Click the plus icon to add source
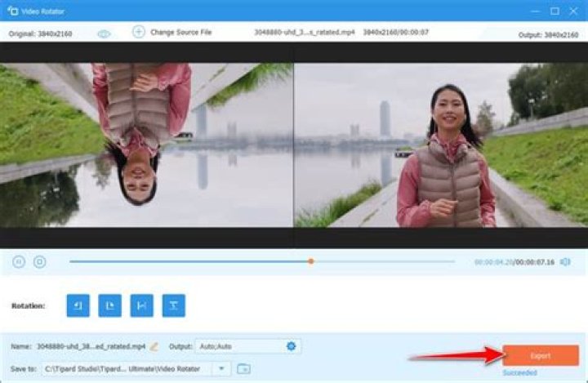Viewport: 588px width, 383px height. pyautogui.click(x=138, y=32)
